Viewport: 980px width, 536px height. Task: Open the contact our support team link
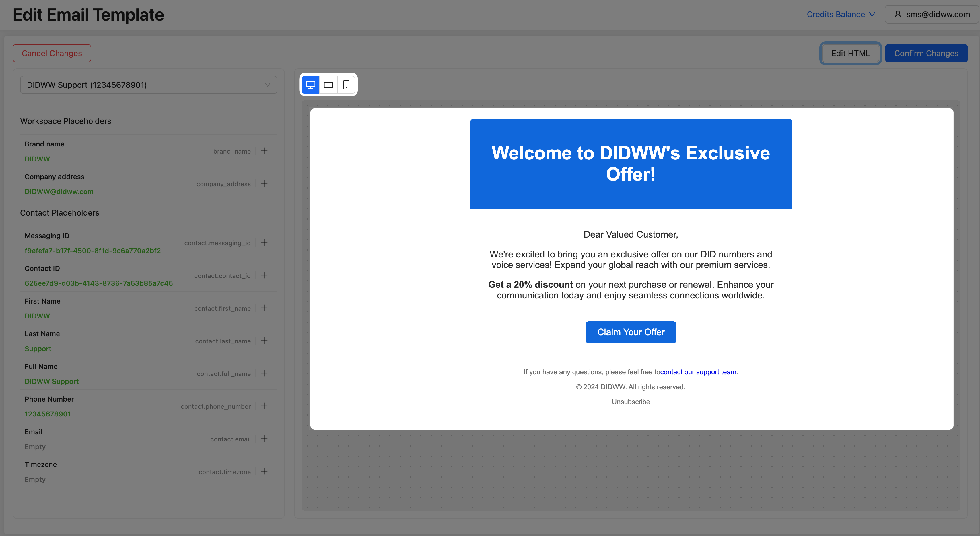[x=698, y=372]
